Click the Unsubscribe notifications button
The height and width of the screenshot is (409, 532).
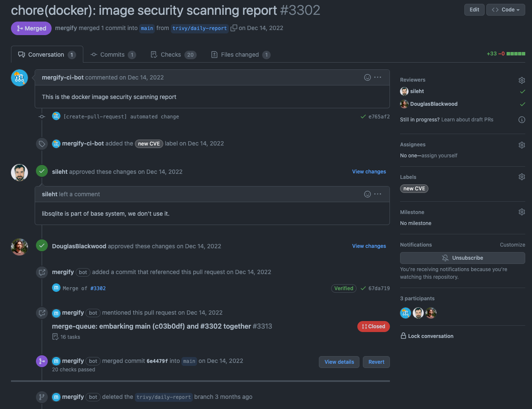tap(463, 258)
